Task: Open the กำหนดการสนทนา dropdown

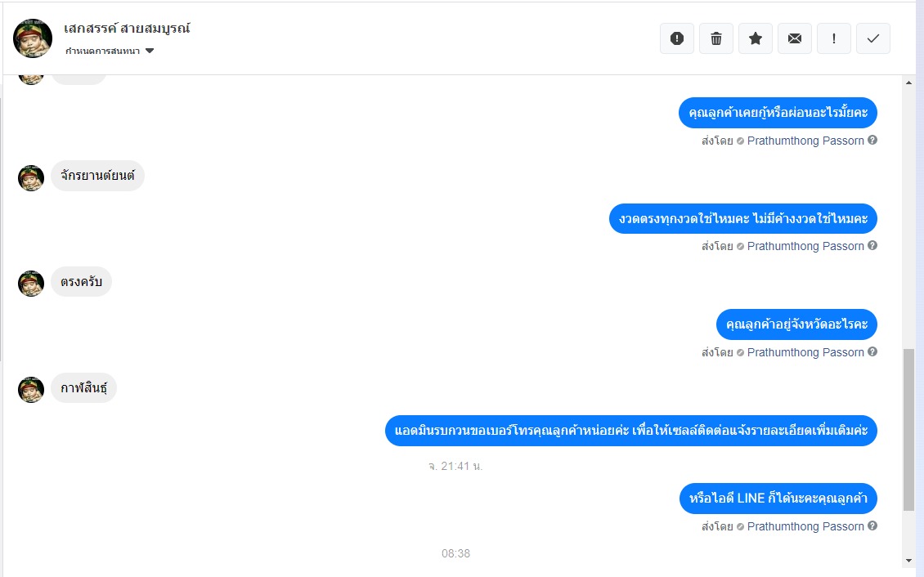Action: point(110,51)
